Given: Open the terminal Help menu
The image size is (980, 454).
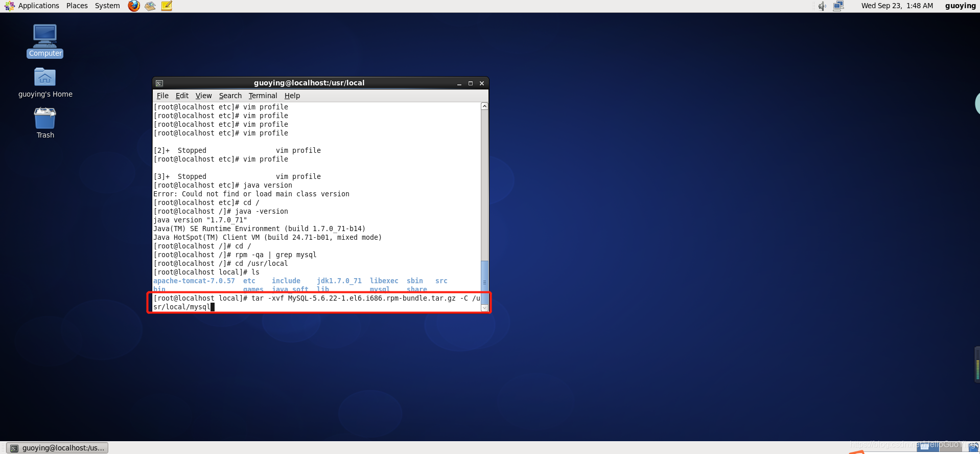Looking at the screenshot, I should coord(292,96).
